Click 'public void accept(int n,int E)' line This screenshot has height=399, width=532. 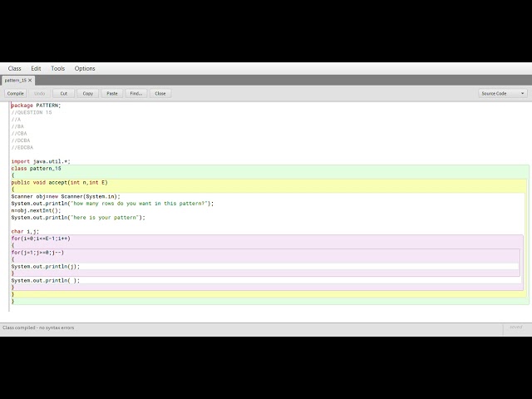coord(59,183)
